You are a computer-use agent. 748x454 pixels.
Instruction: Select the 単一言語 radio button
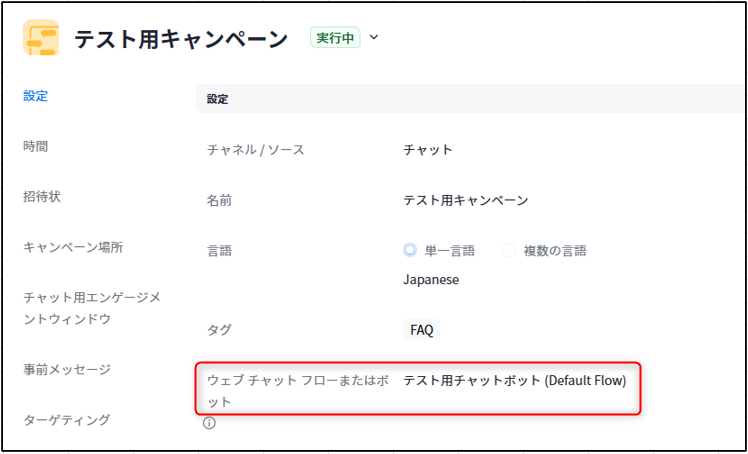[410, 250]
